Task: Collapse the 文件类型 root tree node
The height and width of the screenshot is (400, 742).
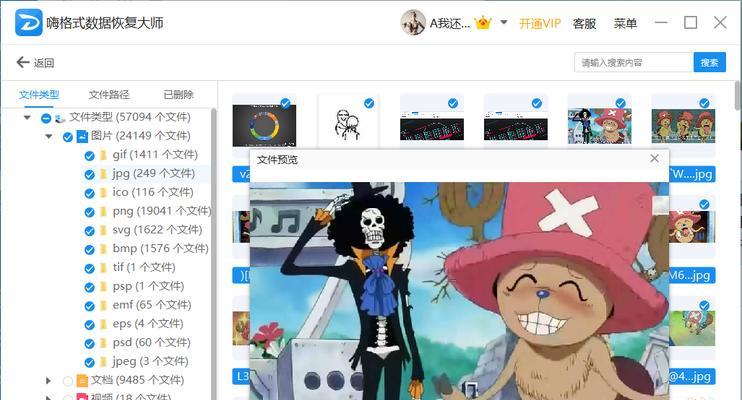Action: pyautogui.click(x=27, y=117)
